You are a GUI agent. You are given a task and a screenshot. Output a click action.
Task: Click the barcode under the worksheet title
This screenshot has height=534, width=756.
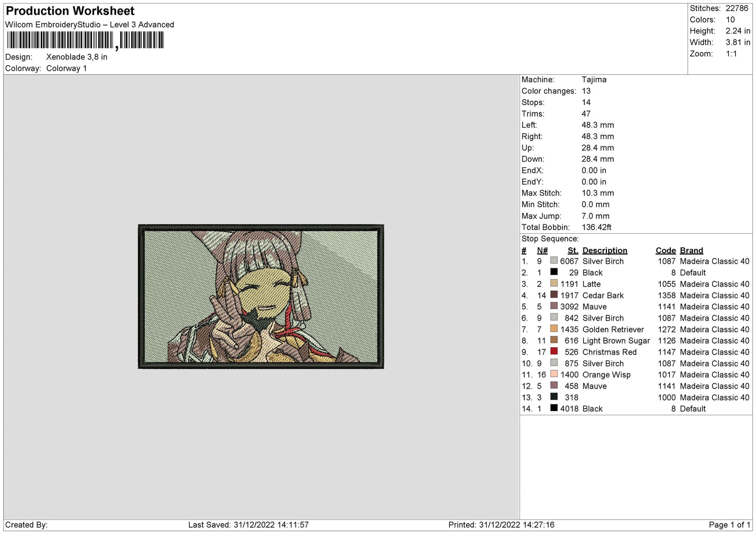click(x=85, y=40)
